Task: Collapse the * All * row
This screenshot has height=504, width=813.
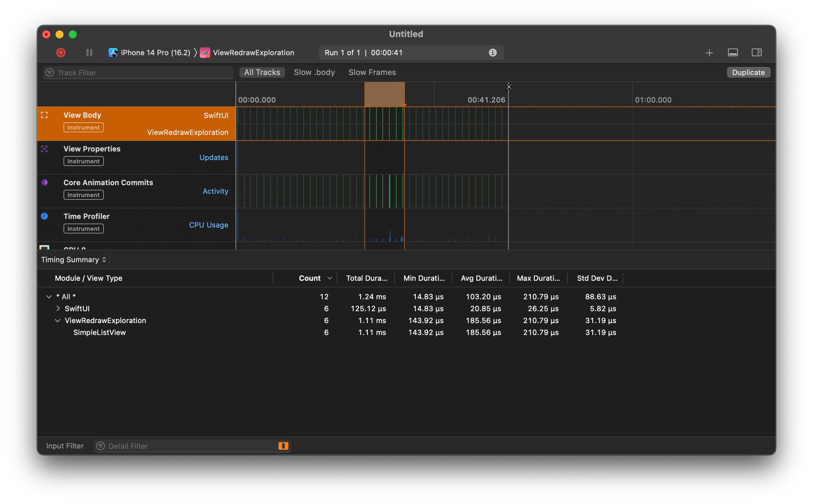Action: [x=49, y=297]
